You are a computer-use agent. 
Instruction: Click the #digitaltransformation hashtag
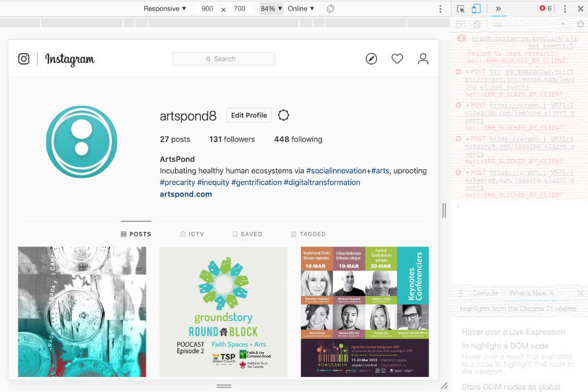pos(322,182)
